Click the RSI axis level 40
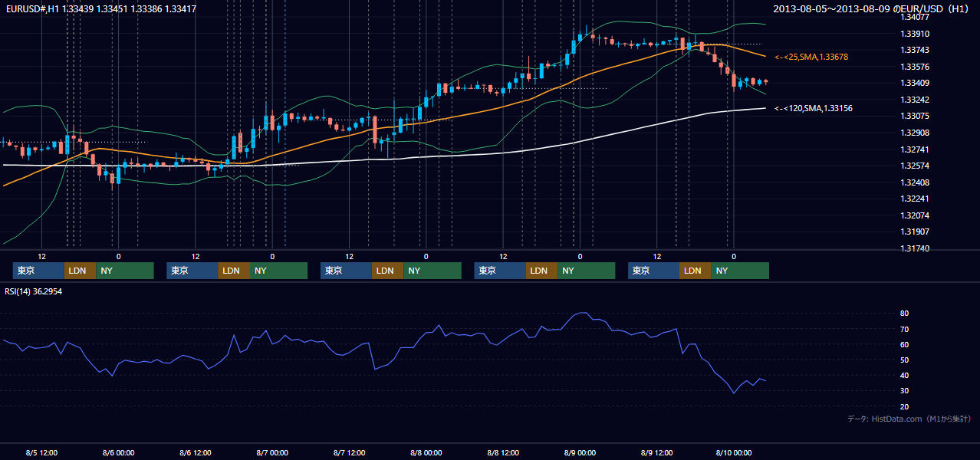980x460 pixels. pos(904,375)
